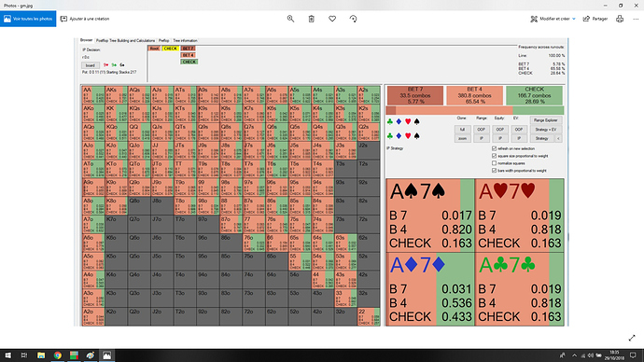644x362 pixels.
Task: Enter fullscreen with the diagonal arrows icon
Action: [632, 338]
